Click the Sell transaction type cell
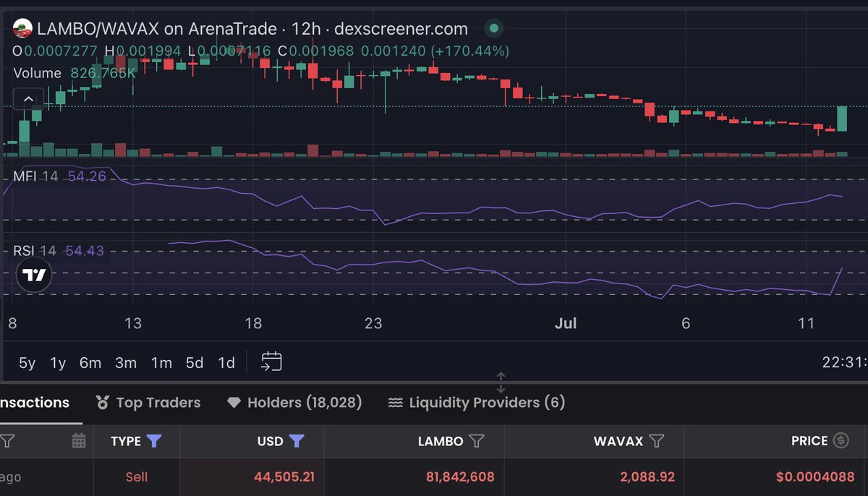This screenshot has height=496, width=868. (137, 477)
